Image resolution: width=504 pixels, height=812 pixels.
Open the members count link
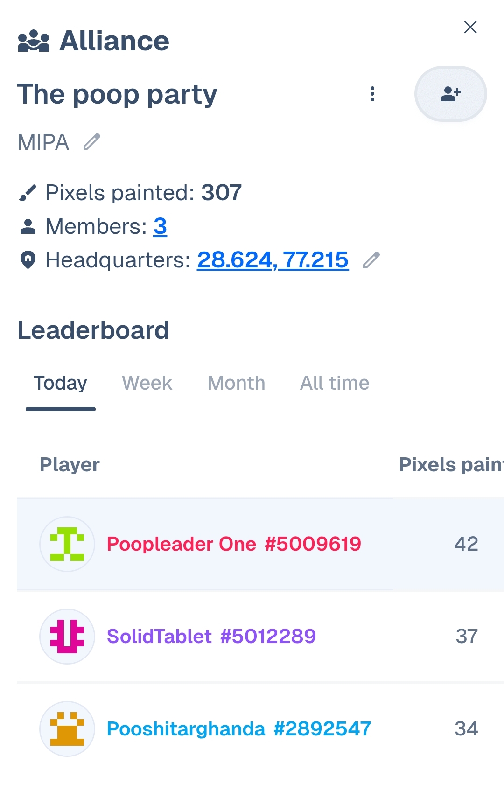[x=160, y=227]
